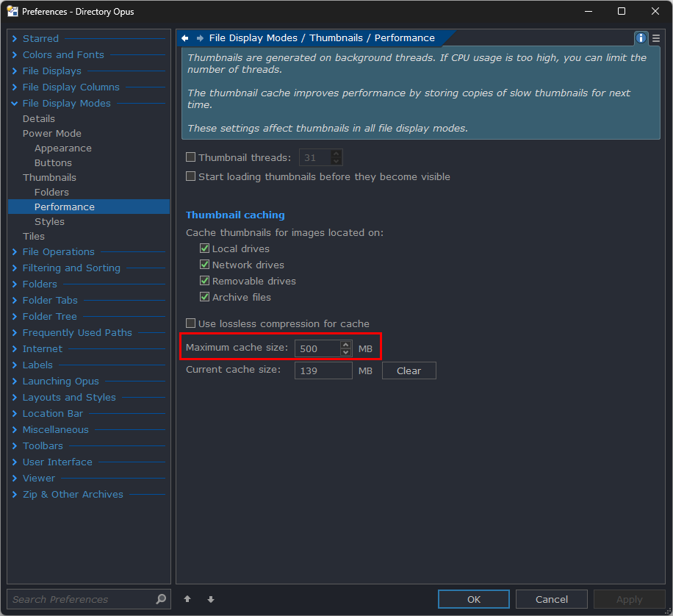Expand the Miscellaneous category
673x616 pixels.
point(15,429)
